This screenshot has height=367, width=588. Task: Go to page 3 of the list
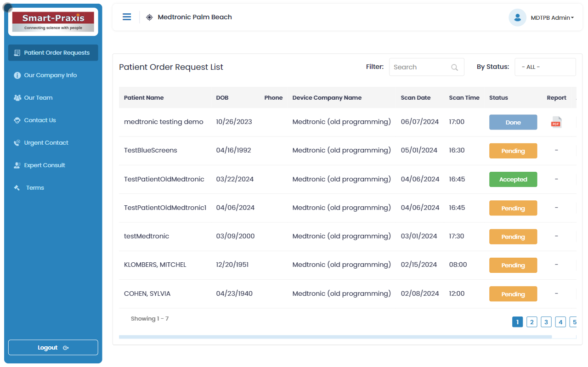click(x=546, y=322)
